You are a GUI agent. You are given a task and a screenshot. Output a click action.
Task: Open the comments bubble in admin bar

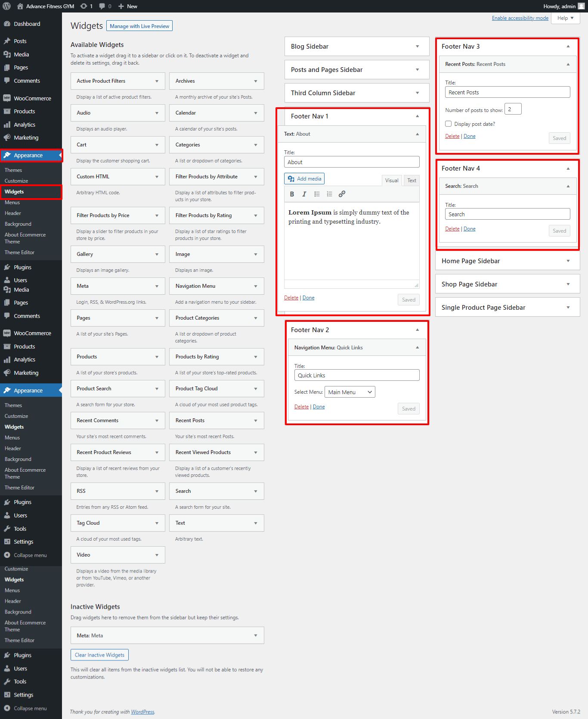click(x=105, y=6)
